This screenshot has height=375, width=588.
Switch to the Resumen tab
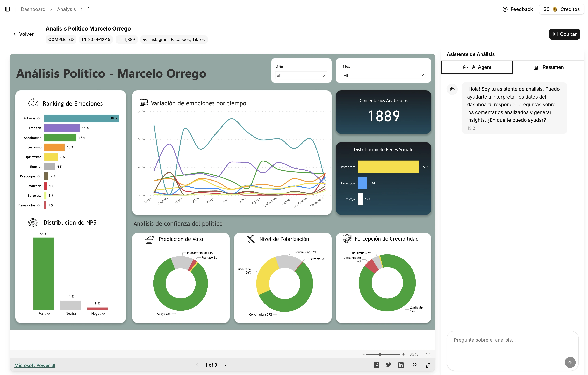548,67
